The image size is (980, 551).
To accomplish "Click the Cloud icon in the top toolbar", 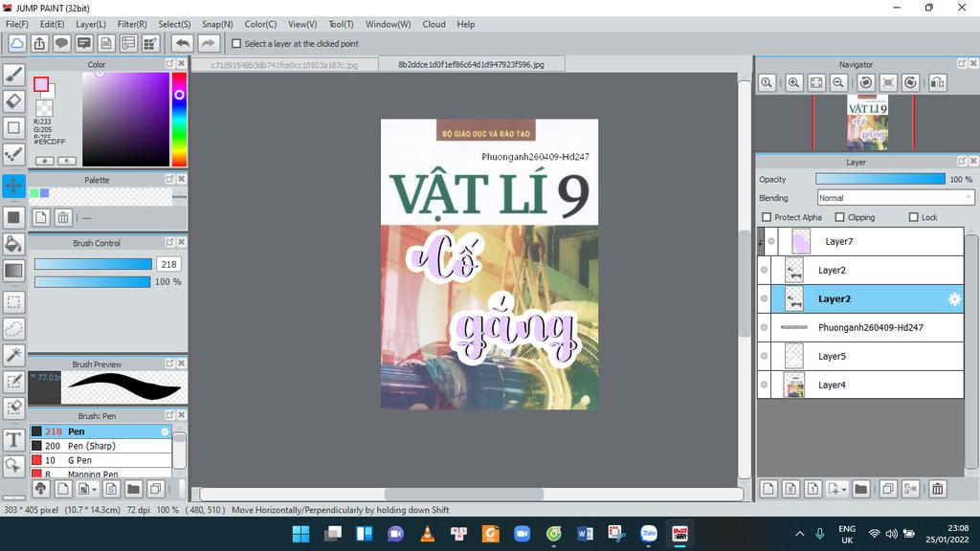I will pos(17,44).
